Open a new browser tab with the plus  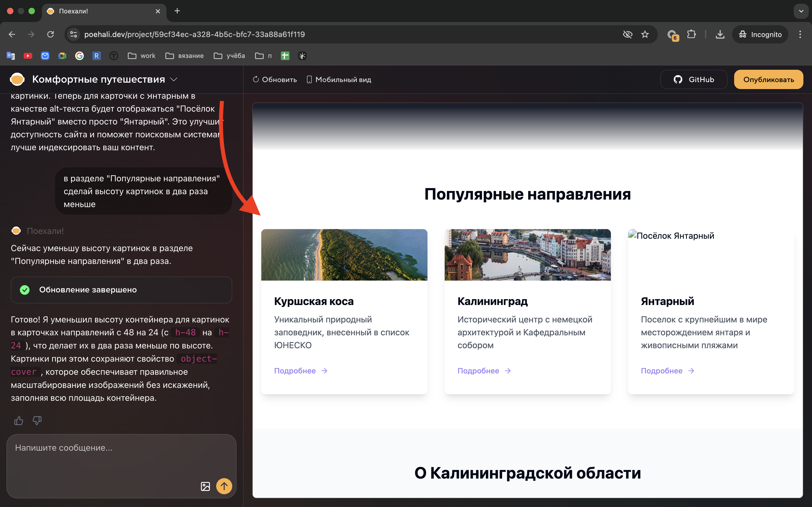(x=177, y=11)
